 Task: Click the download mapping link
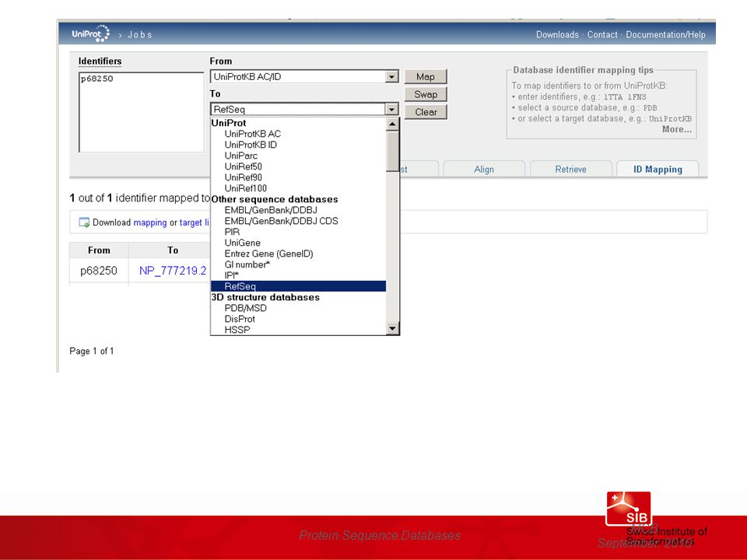(150, 222)
